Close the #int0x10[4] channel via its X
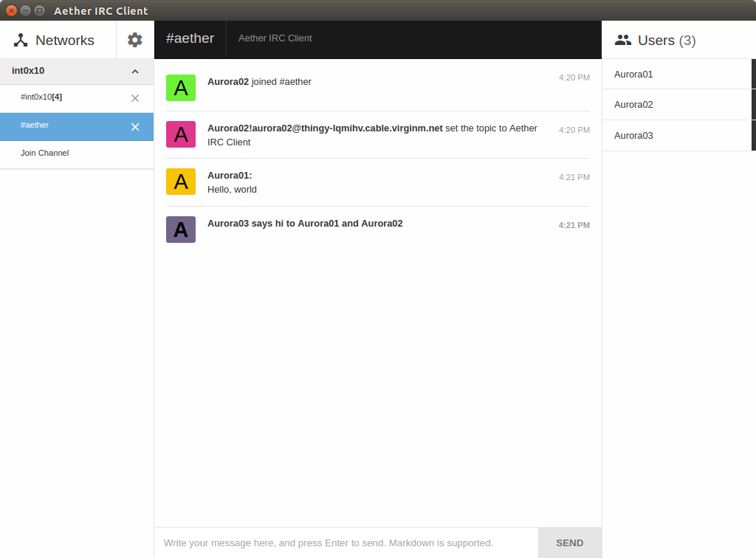Screen dimensions: 756x558 pyautogui.click(x=135, y=97)
